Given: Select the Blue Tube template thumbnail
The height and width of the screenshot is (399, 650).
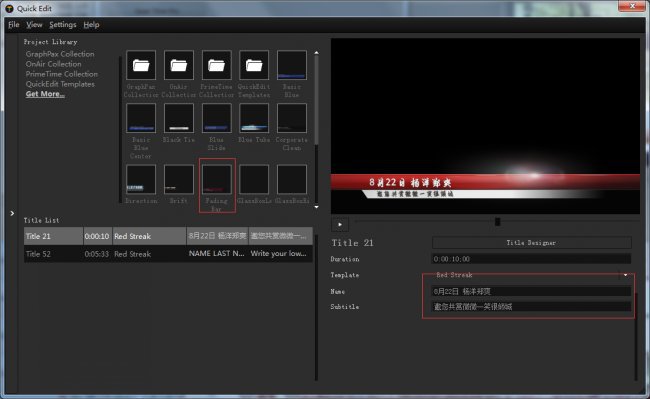Looking at the screenshot, I should tap(254, 118).
